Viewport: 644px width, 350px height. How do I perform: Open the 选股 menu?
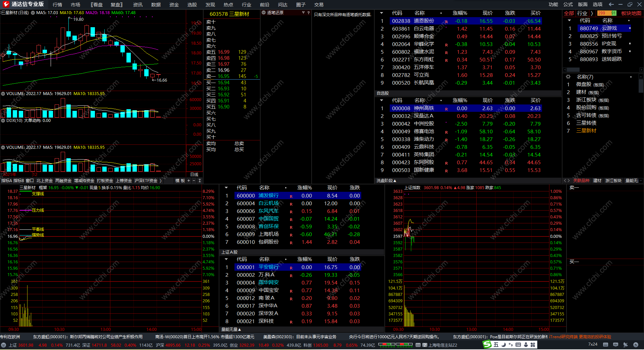[192, 5]
